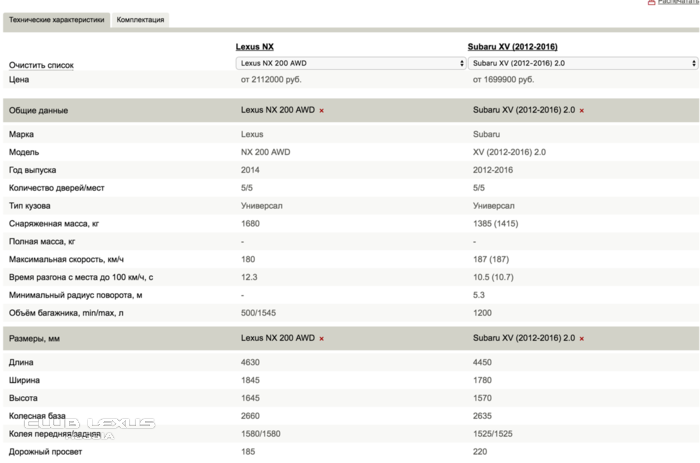Open the Subaru XV (2012-2016) heading link

point(512,47)
